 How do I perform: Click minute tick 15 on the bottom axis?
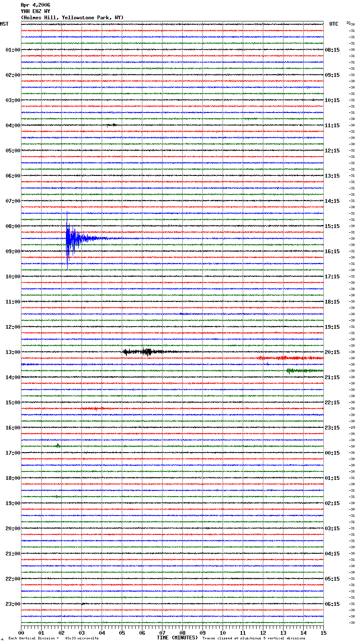pyautogui.click(x=323, y=633)
